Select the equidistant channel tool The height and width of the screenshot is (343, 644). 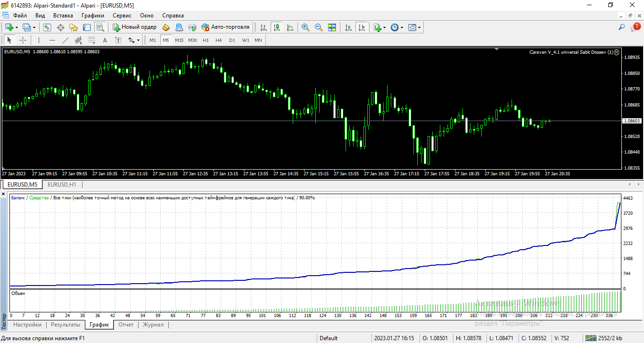coord(79,40)
